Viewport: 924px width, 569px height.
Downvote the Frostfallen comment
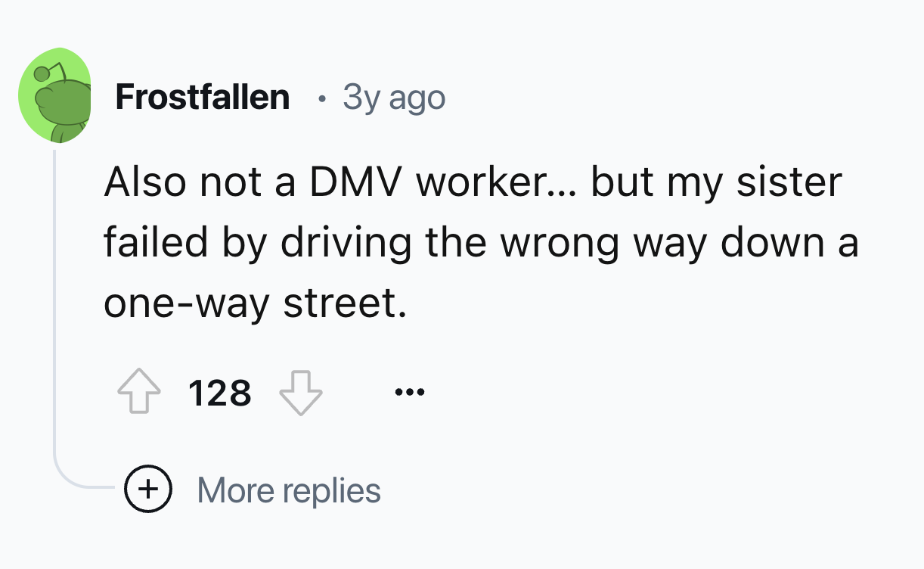click(301, 393)
